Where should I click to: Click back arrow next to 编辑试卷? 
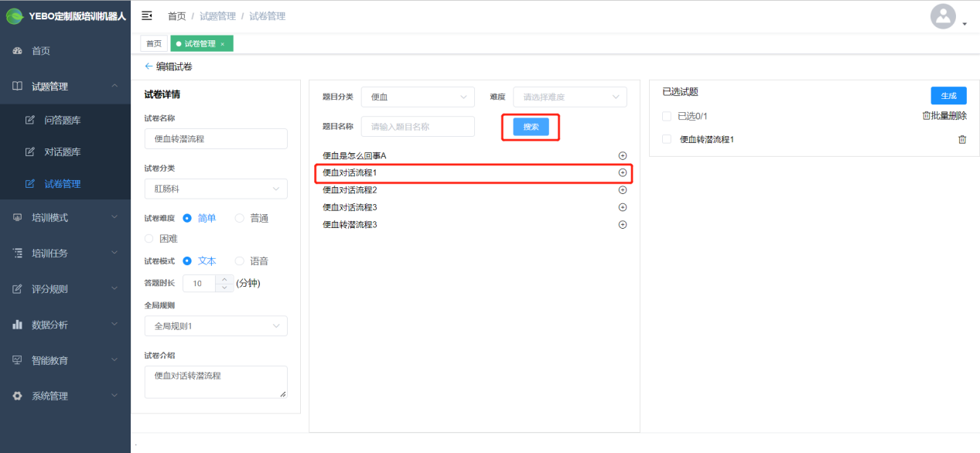[149, 66]
